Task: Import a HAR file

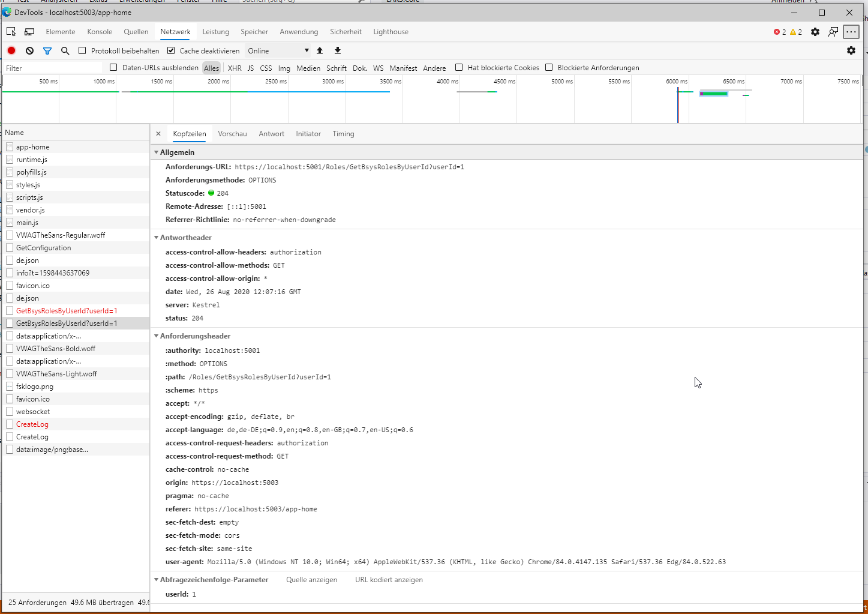Action: pos(320,50)
